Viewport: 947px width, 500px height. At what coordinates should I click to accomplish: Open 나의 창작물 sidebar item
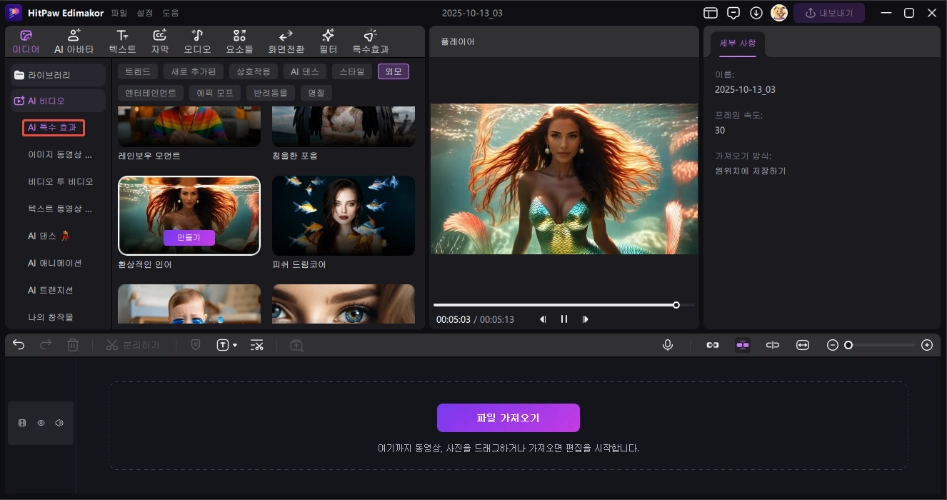coord(50,316)
